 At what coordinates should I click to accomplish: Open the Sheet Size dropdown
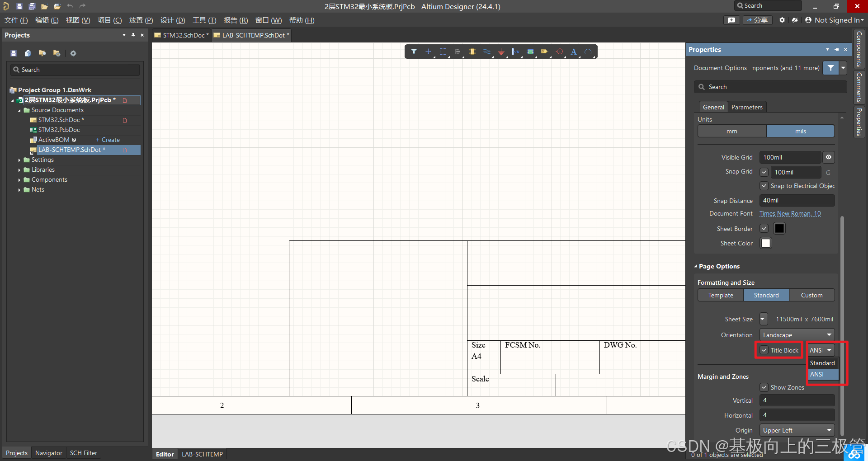click(763, 319)
